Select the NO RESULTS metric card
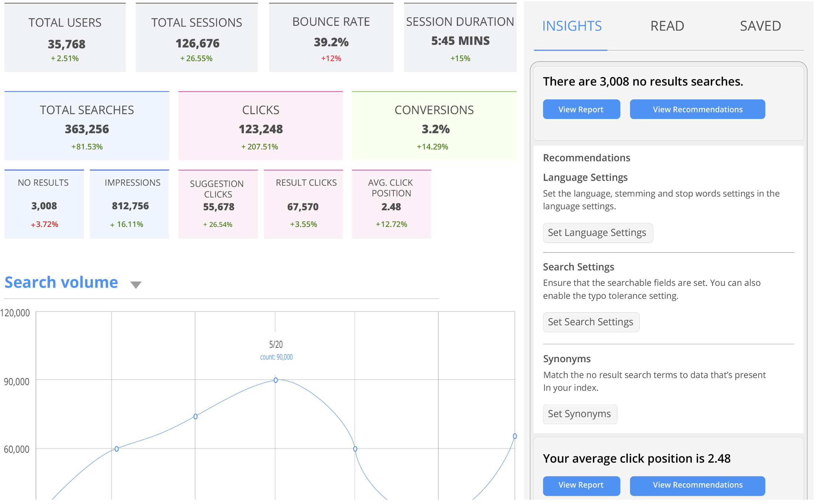This screenshot has height=504, width=818. click(44, 204)
